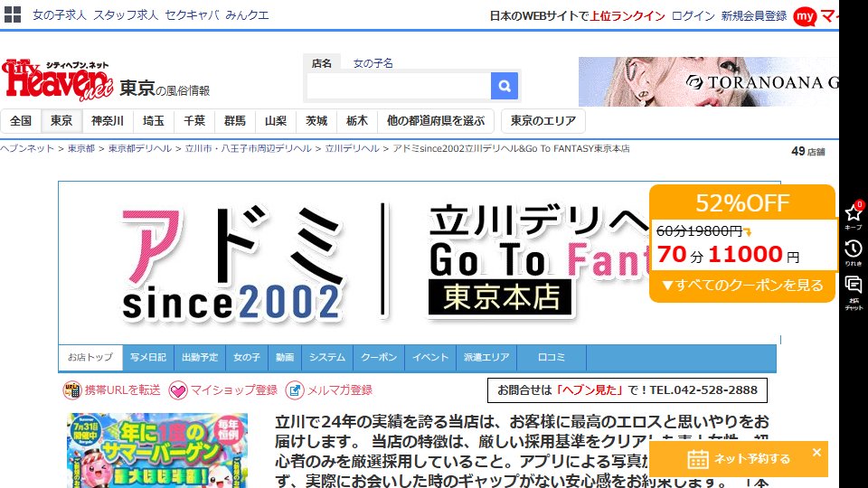The width and height of the screenshot is (868, 488).
Task: Click the サマーバーゲン event banner
Action: click(x=157, y=450)
